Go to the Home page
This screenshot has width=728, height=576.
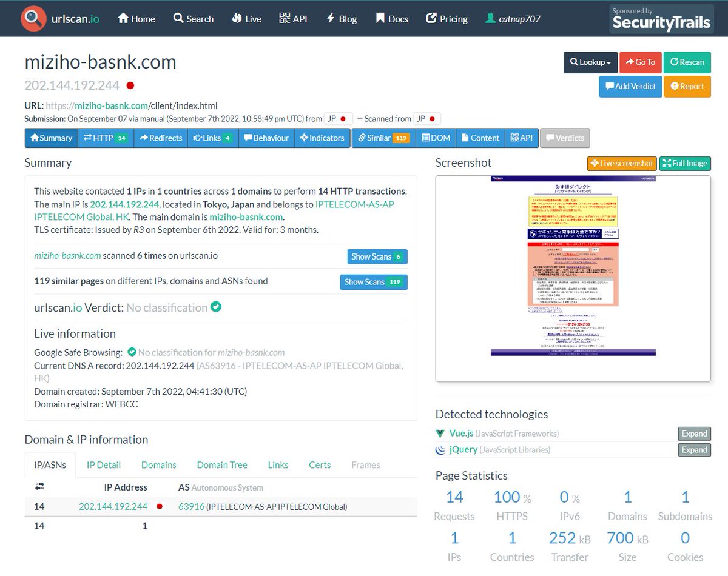tap(136, 19)
